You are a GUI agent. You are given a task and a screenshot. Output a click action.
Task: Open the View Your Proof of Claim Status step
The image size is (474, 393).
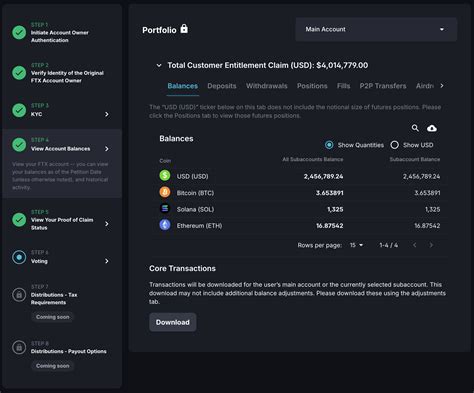pos(62,224)
